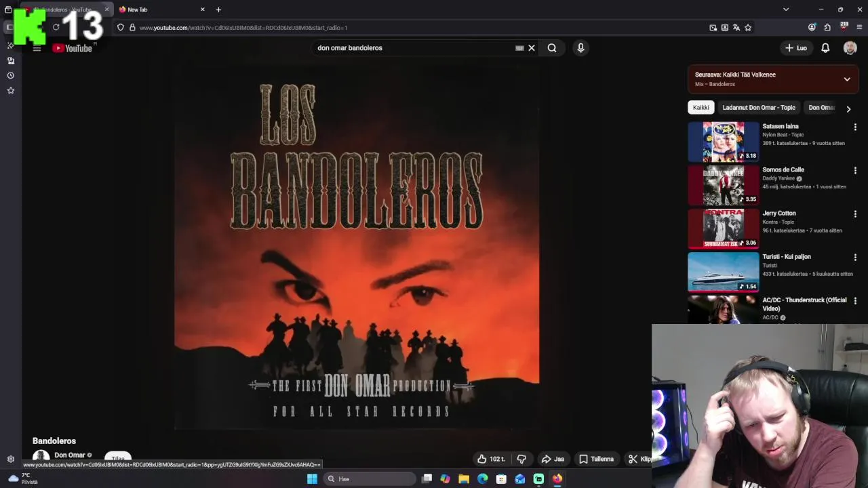
Task: Open the Windows Start menu
Action: pos(312,479)
